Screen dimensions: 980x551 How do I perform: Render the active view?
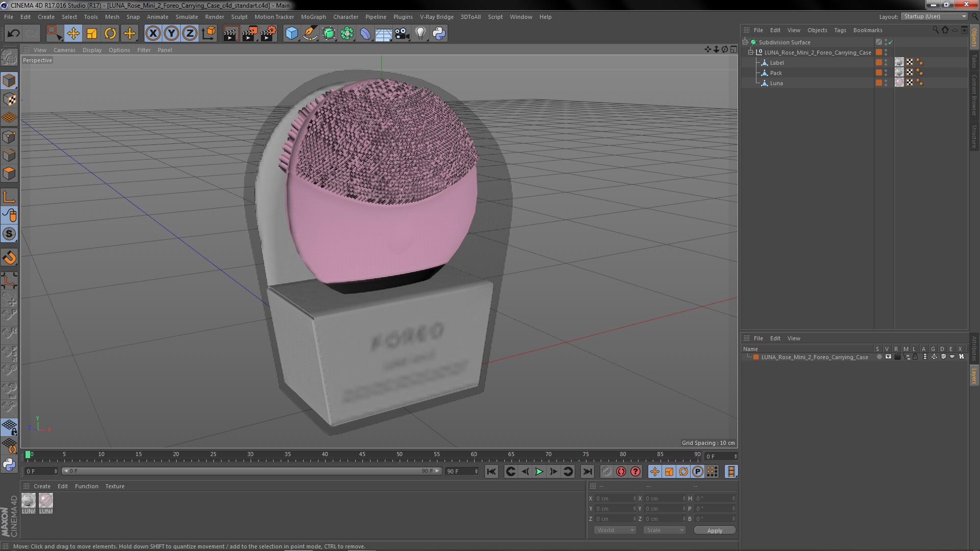[231, 34]
